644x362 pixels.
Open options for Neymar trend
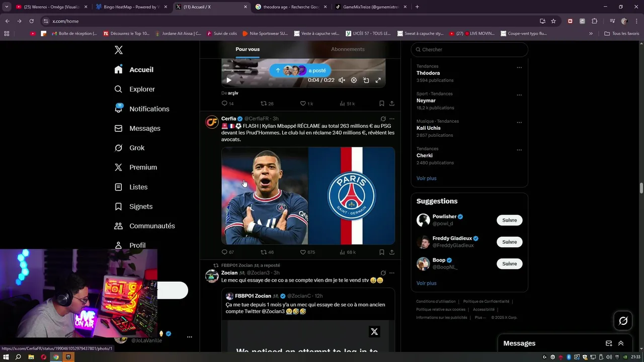(519, 95)
